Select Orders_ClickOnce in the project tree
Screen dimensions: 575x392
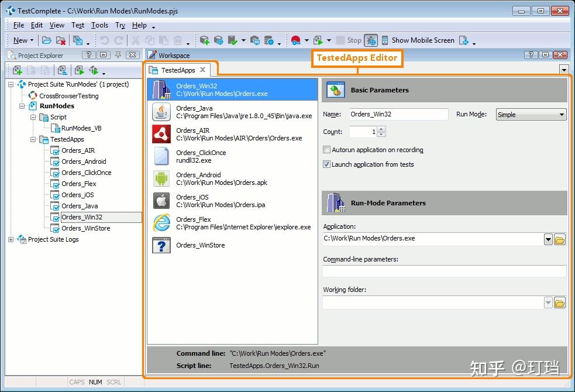[86, 173]
